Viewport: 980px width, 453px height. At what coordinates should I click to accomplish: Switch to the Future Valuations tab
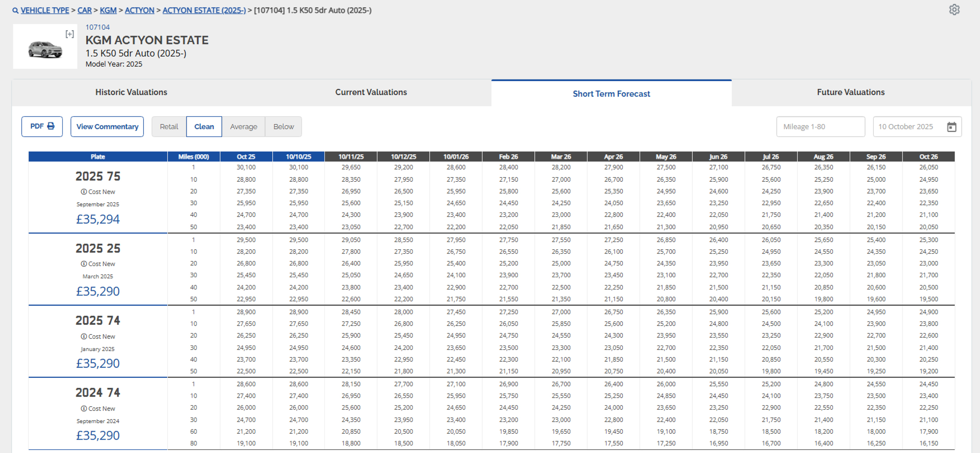(851, 92)
